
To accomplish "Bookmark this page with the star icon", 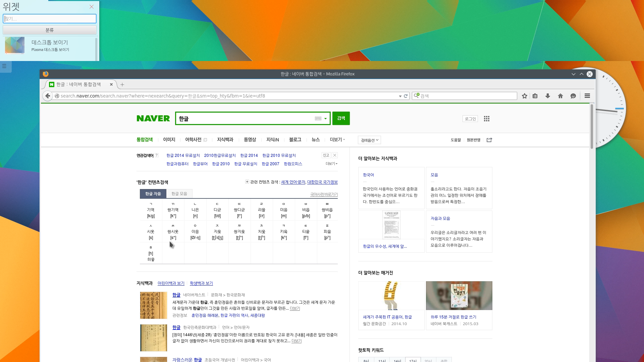I will click(x=525, y=96).
